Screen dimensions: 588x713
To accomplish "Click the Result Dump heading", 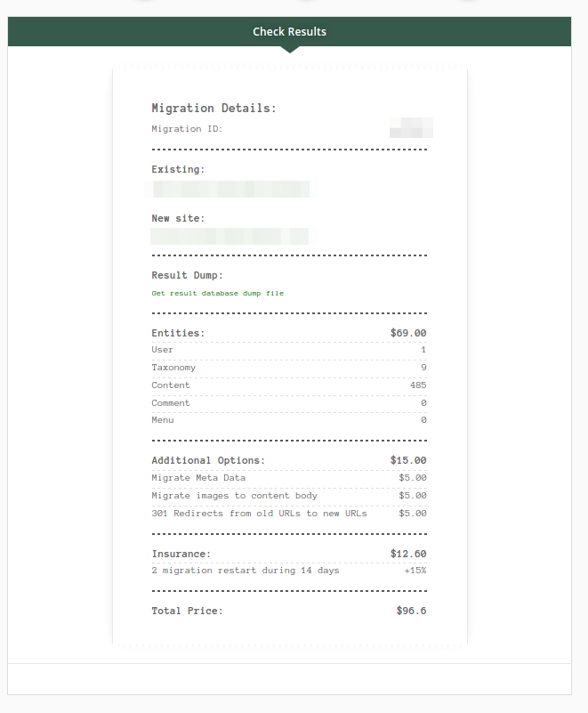I will click(187, 275).
